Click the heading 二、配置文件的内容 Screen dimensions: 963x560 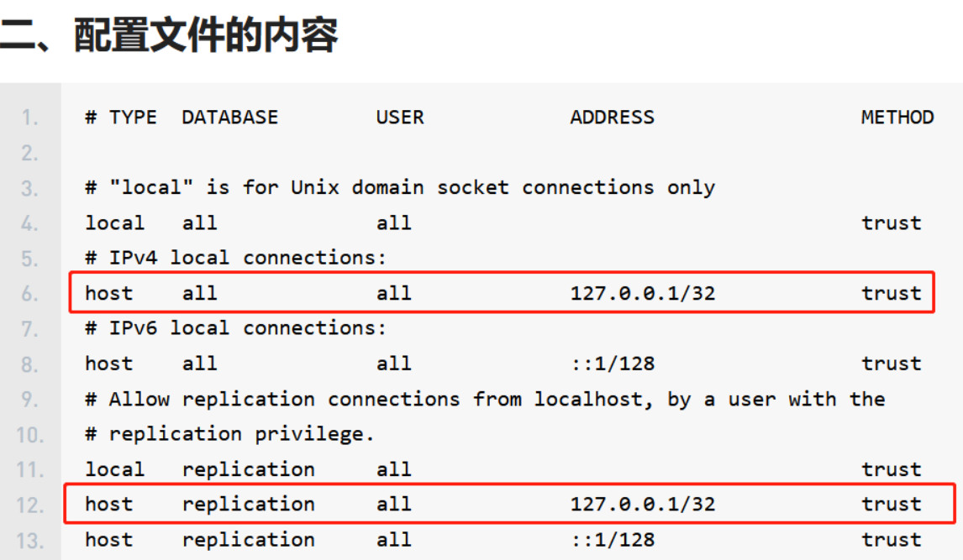click(169, 35)
